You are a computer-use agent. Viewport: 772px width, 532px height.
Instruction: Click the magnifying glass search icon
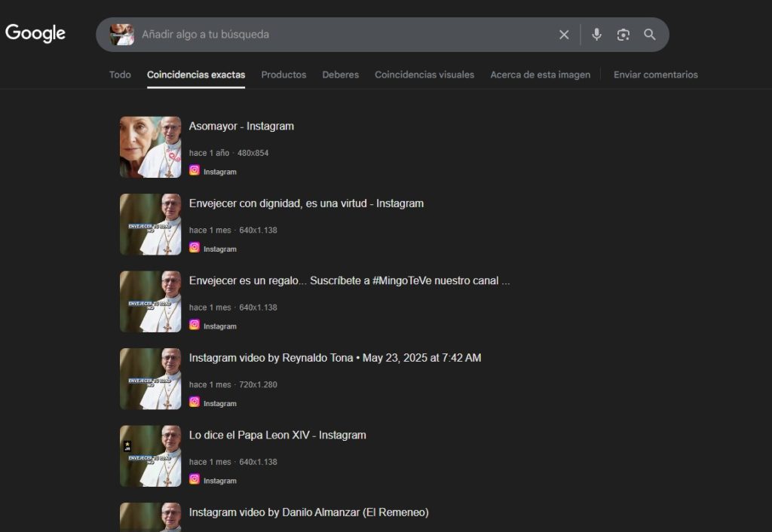coord(649,35)
